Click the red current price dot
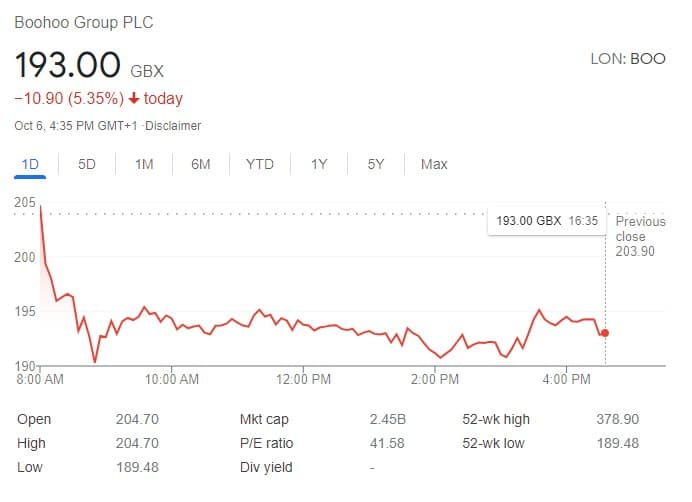 pos(605,333)
